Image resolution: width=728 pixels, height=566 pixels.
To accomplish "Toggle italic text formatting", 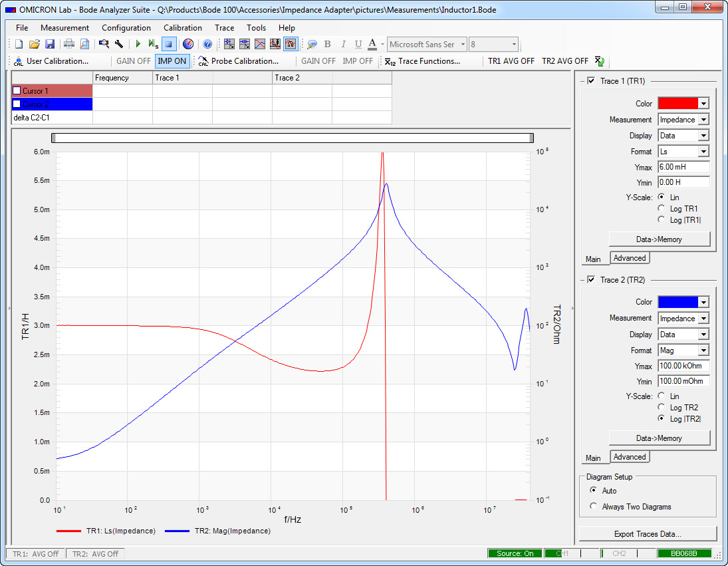I will pos(343,44).
